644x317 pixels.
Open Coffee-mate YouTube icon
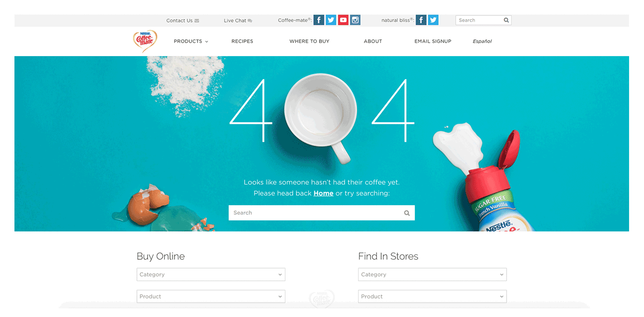coord(343,20)
